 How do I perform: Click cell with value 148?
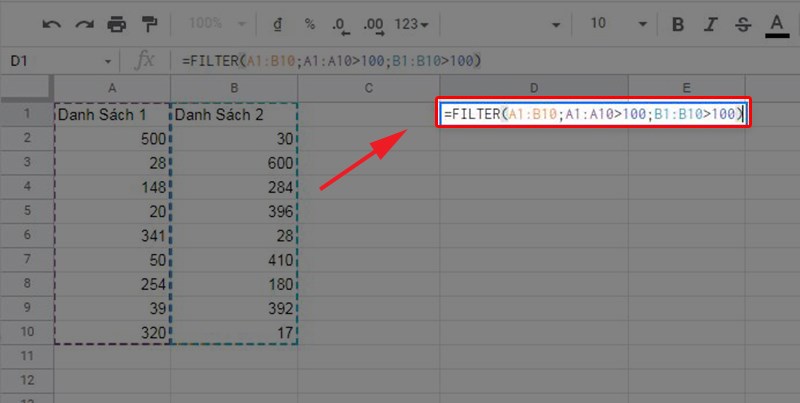pos(112,187)
